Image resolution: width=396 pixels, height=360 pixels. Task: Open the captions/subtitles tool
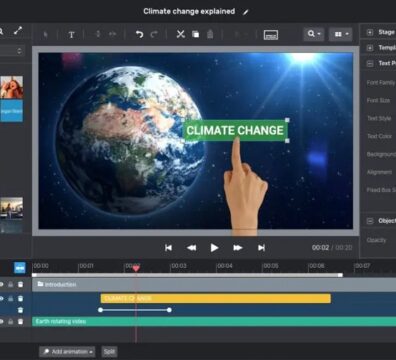(x=271, y=35)
